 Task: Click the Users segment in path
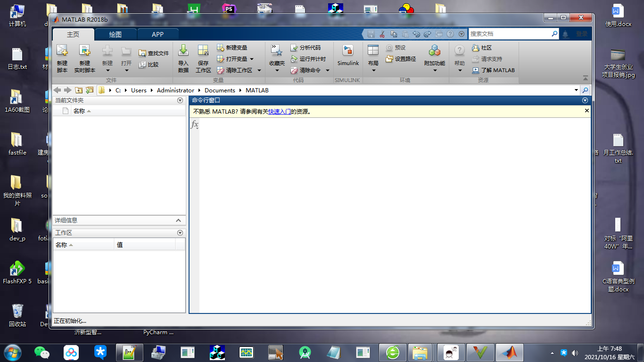point(139,90)
